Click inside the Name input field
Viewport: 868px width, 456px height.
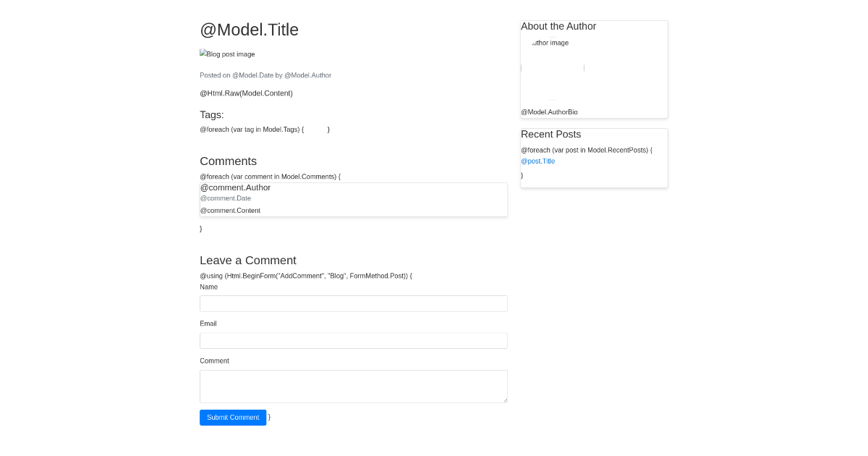353,303
